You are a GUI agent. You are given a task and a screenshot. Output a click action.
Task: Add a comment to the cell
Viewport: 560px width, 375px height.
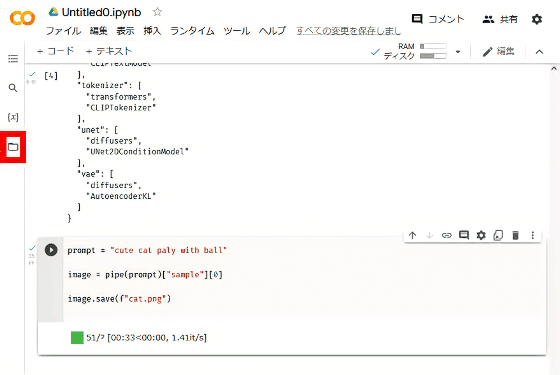coord(464,235)
